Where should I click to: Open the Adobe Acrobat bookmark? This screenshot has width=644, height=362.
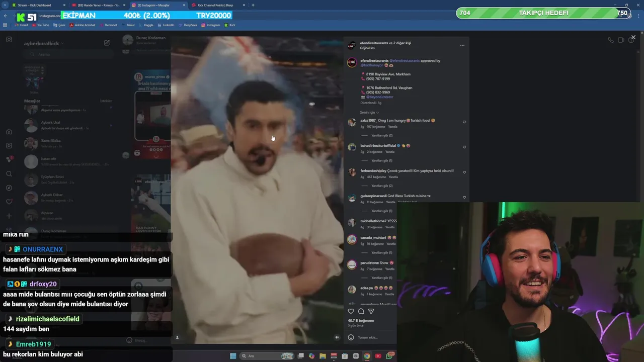click(83, 25)
